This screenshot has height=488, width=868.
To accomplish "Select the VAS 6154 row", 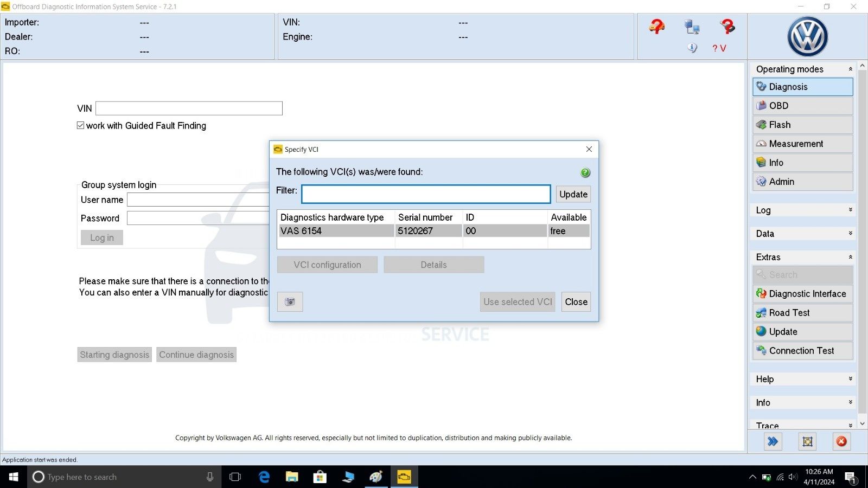I will [x=434, y=231].
